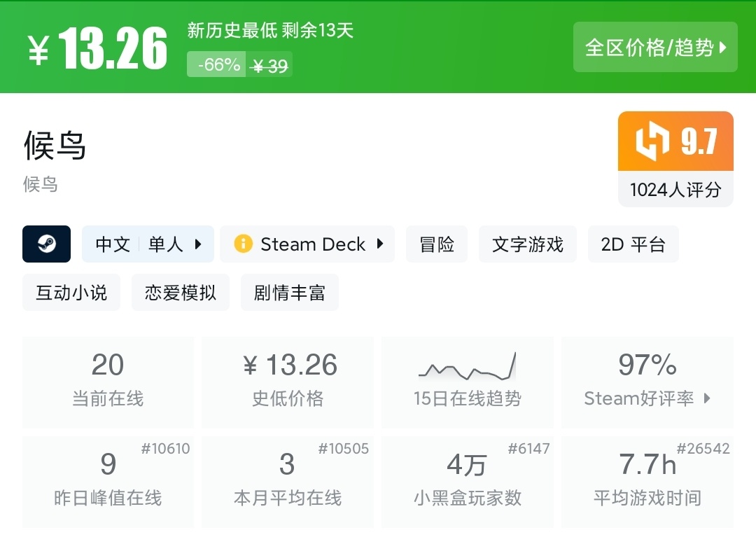Screen dimensions: 756x537
Task: Click the Steam platform icon
Action: 46,244
